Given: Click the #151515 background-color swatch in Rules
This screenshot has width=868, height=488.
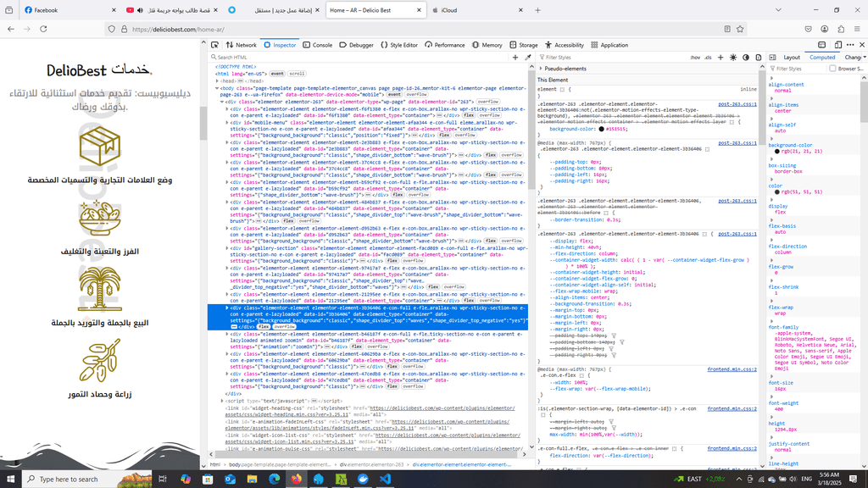Looking at the screenshot, I should click(x=601, y=129).
